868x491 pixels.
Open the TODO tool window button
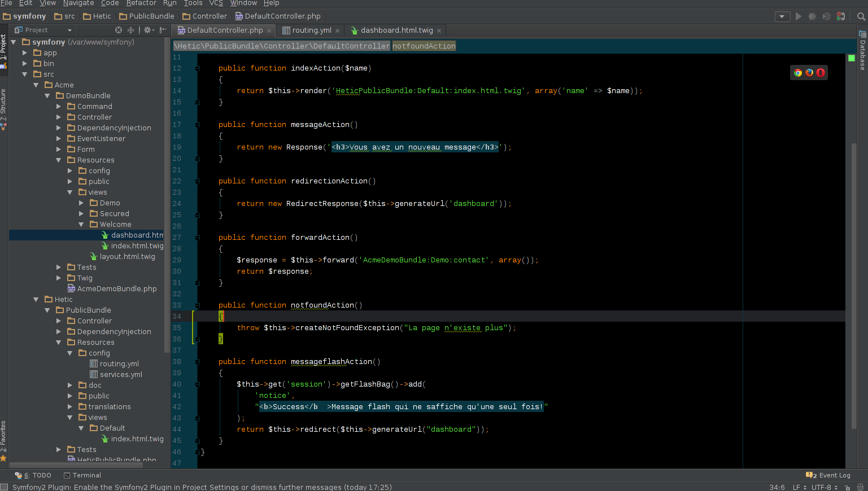pyautogui.click(x=33, y=475)
